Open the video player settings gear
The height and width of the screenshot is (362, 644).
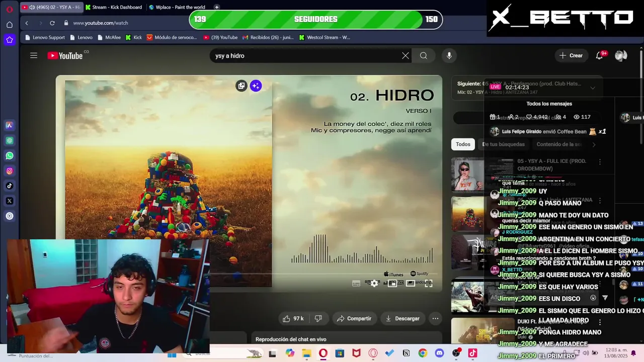[374, 284]
